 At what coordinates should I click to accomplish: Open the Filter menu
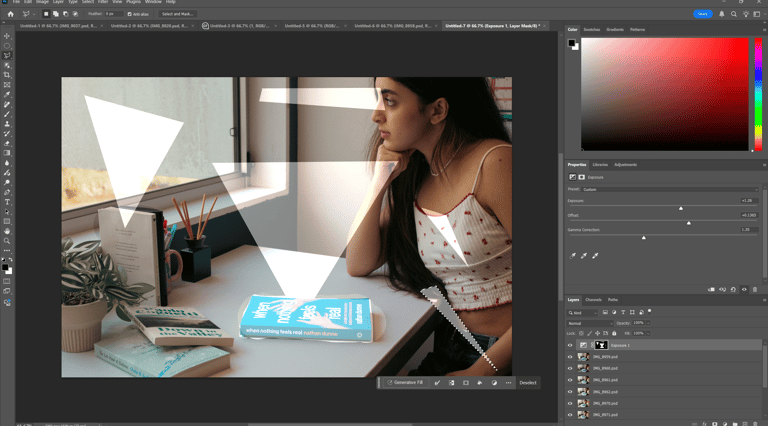(x=102, y=2)
